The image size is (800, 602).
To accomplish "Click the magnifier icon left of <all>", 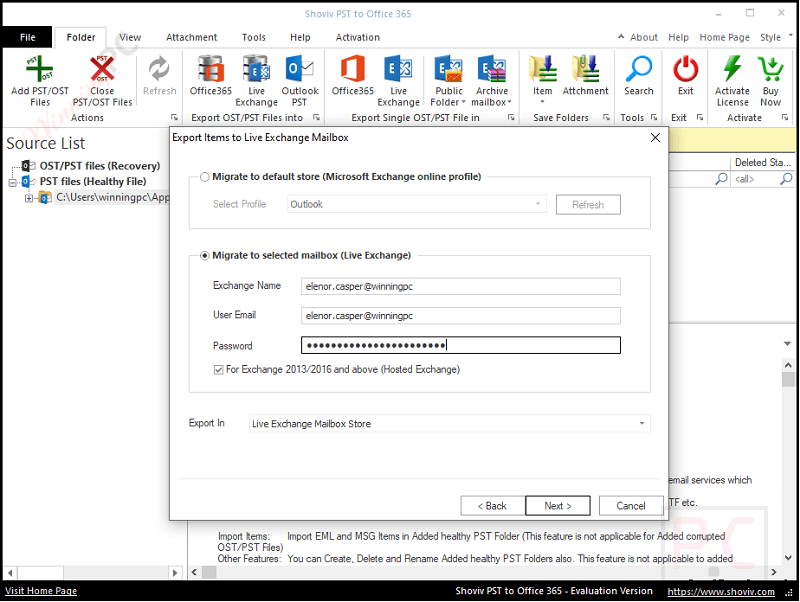I will [721, 179].
